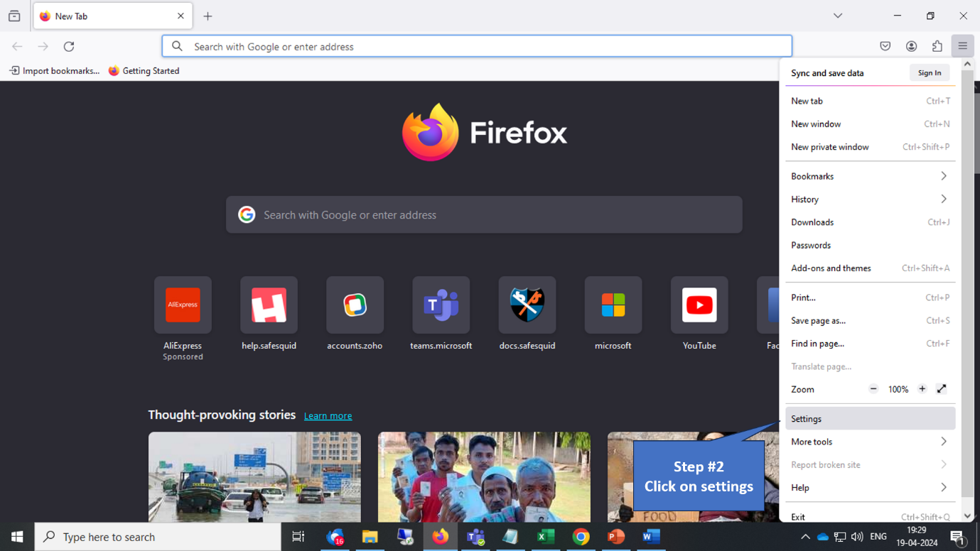Increase zoom with the plus button
This screenshot has height=551, width=980.
pos(922,389)
